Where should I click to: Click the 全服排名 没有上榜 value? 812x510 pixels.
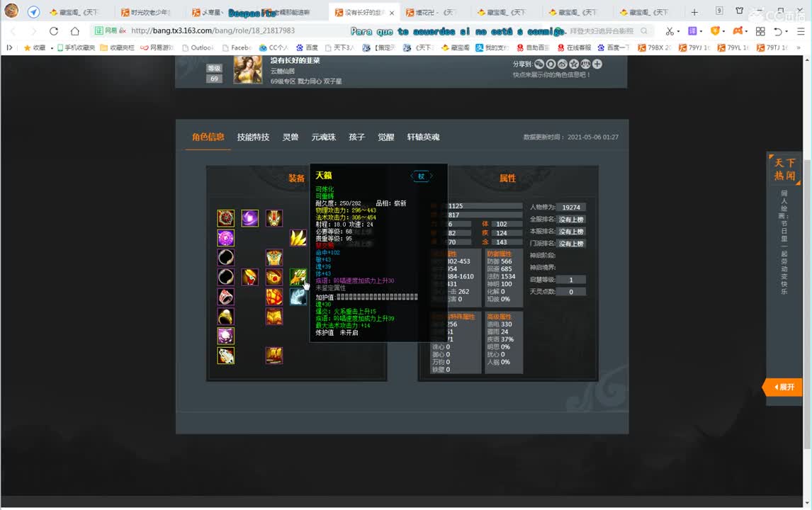(571, 220)
